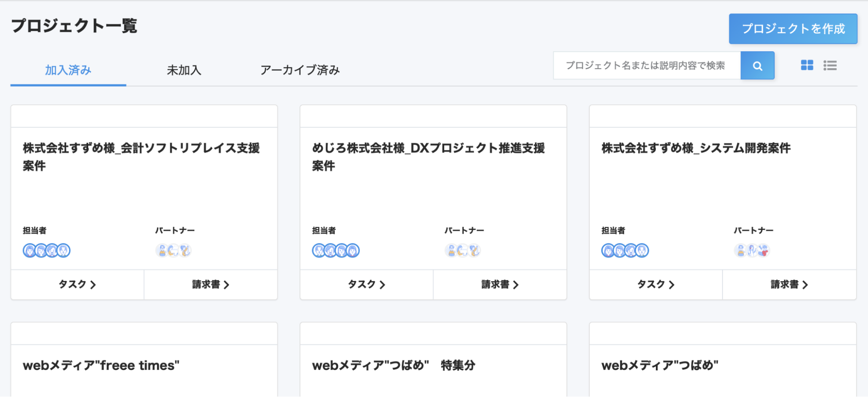Click first パートナー avatar in システム開発案件 card
The image size is (868, 397).
pyautogui.click(x=741, y=250)
